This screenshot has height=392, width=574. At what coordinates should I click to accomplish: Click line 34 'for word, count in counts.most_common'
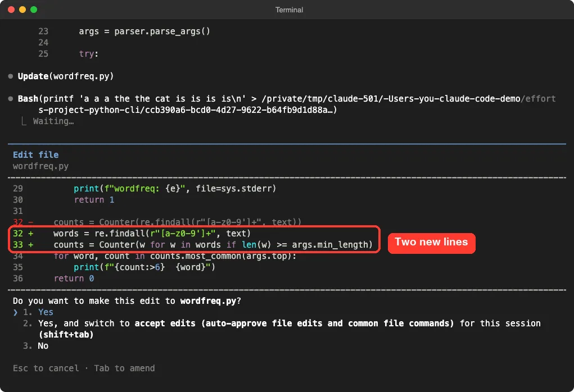pos(155,256)
